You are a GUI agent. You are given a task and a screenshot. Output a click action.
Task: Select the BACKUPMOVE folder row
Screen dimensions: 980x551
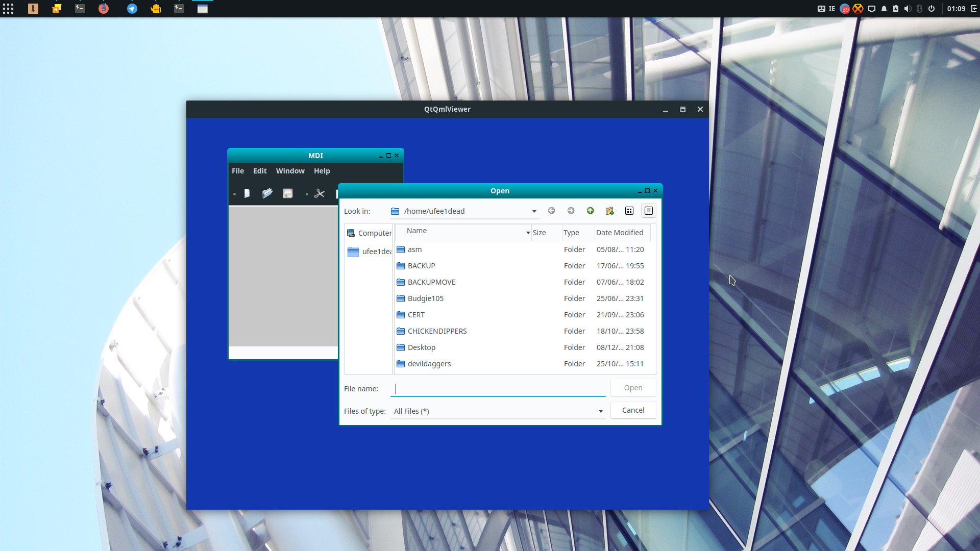click(x=523, y=282)
